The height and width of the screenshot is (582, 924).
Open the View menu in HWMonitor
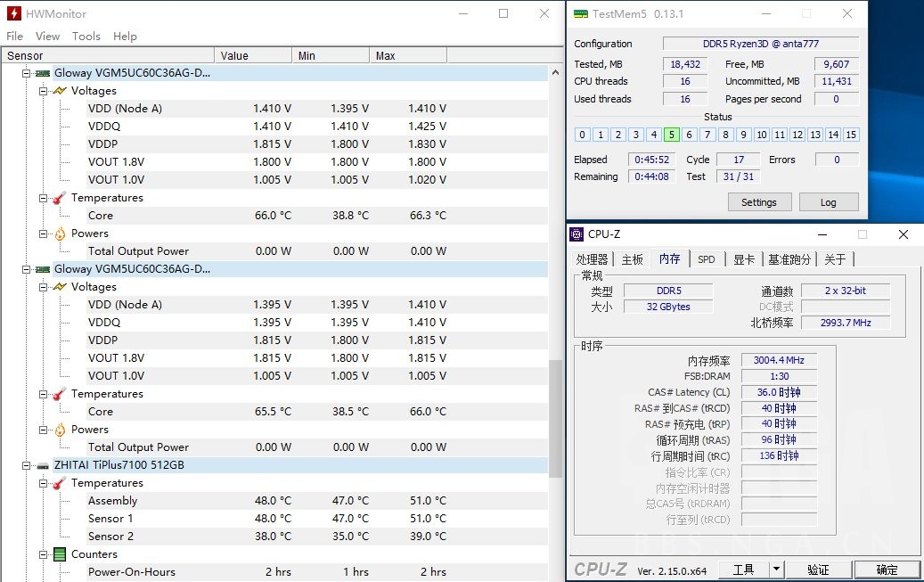point(47,36)
